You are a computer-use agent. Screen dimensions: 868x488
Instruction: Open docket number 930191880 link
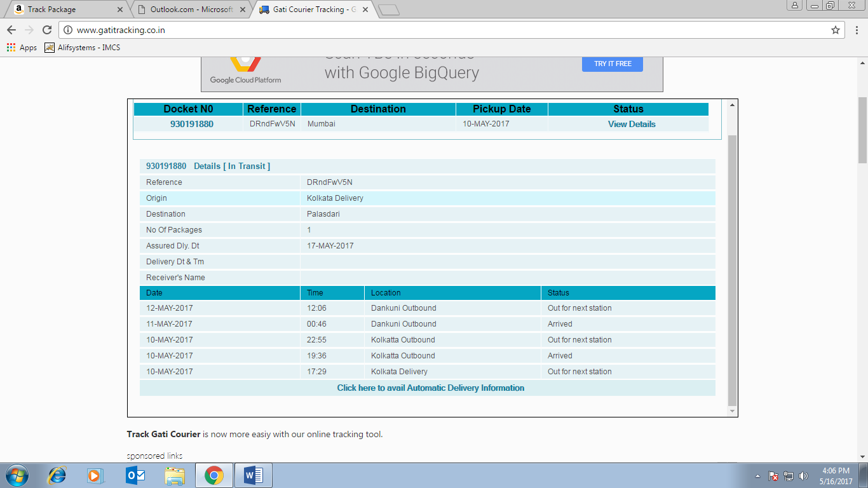[x=192, y=124]
